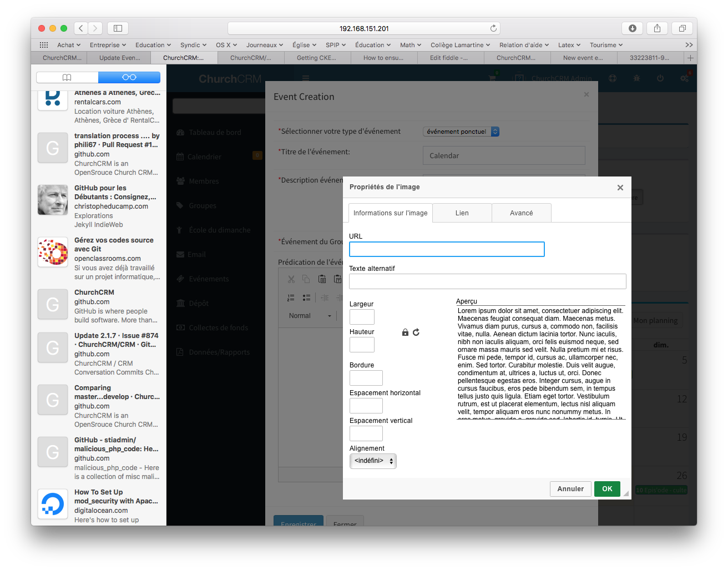Open 'GitHub pour les Débutants' reading item
This screenshot has height=570, width=728.
tap(99, 206)
